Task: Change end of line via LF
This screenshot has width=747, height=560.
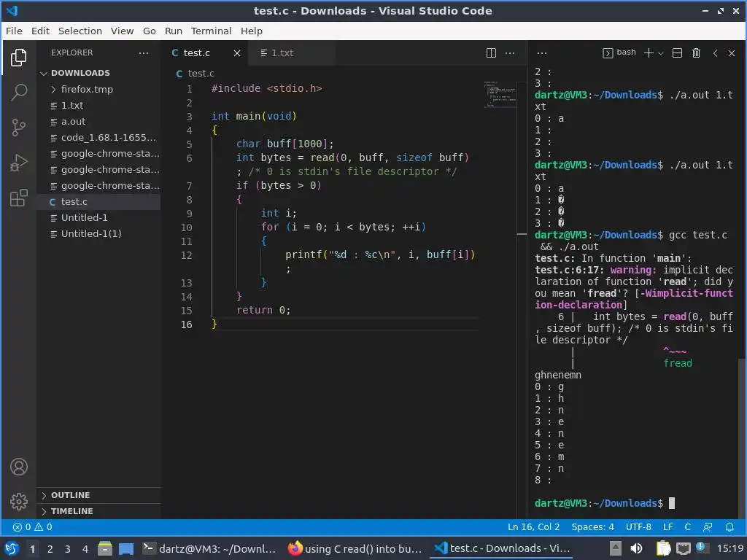Action: (x=668, y=527)
